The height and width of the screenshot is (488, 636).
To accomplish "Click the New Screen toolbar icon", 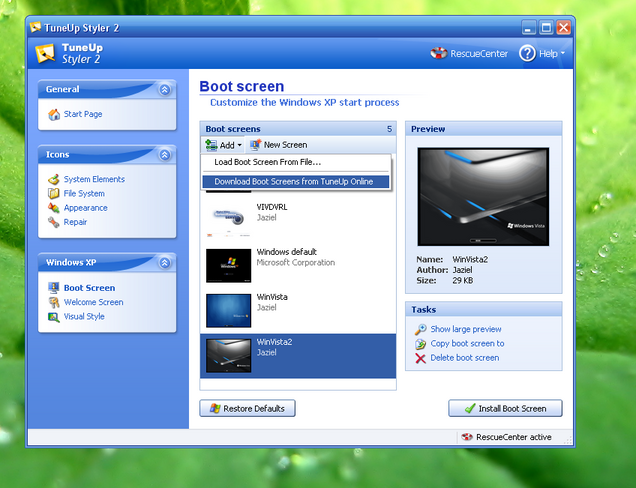I will (x=255, y=145).
